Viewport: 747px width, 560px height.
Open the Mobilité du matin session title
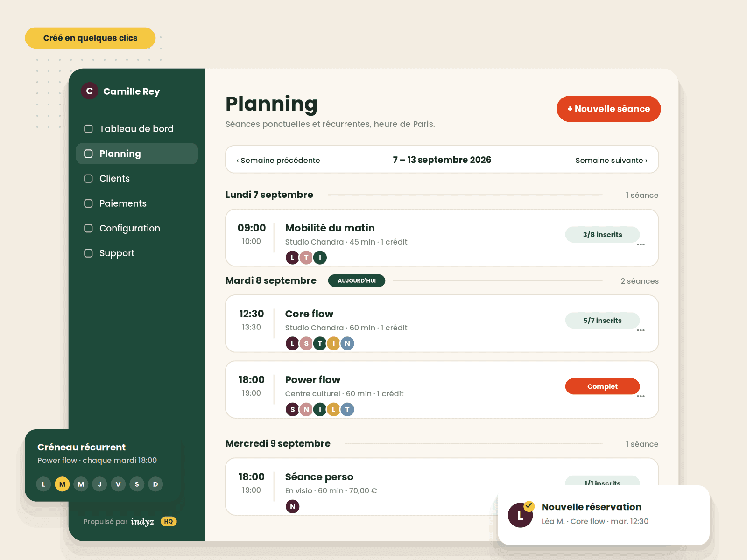(x=330, y=228)
